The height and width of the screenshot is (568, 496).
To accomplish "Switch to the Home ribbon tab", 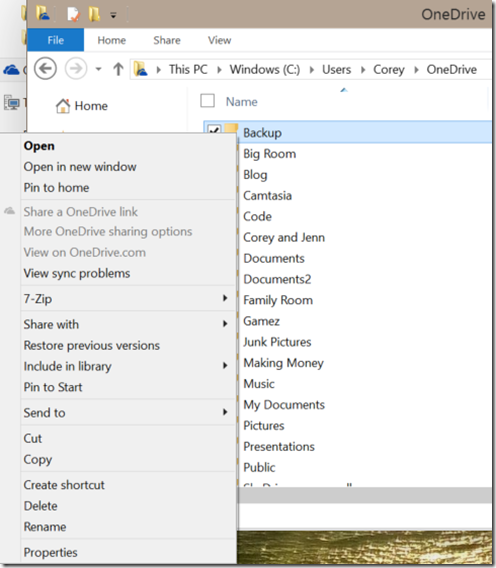I will (x=112, y=40).
